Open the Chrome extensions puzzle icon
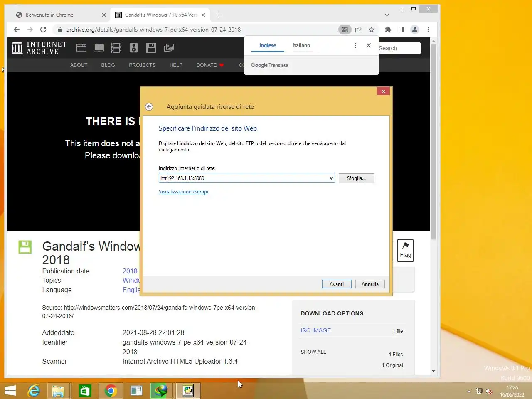This screenshot has width=532, height=399. [388, 30]
